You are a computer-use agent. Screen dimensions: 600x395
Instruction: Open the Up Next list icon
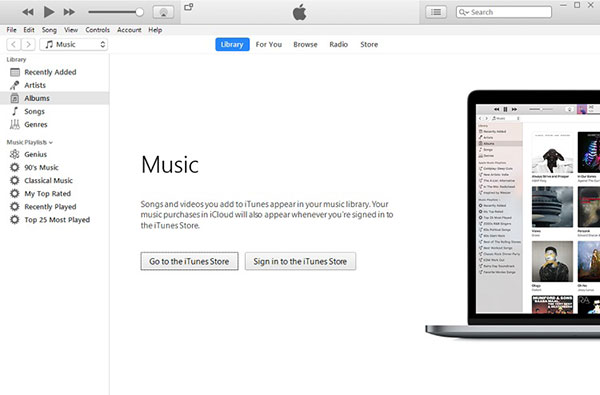coord(436,12)
